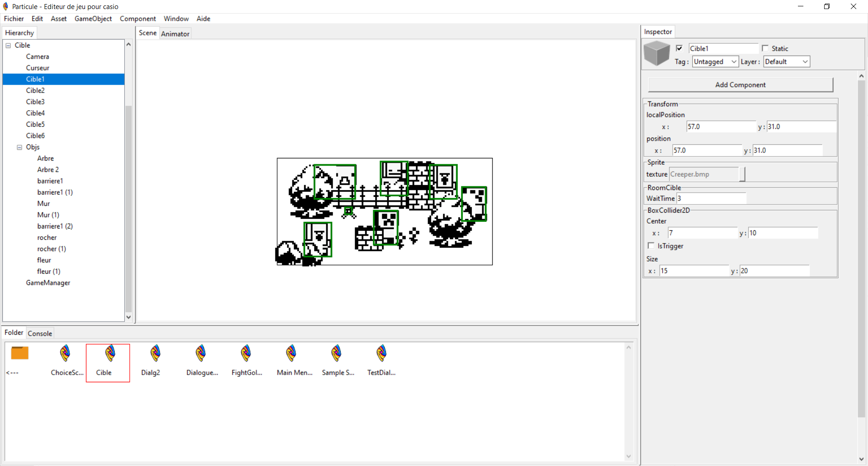868x466 pixels.
Task: Click the position y field
Action: [788, 150]
